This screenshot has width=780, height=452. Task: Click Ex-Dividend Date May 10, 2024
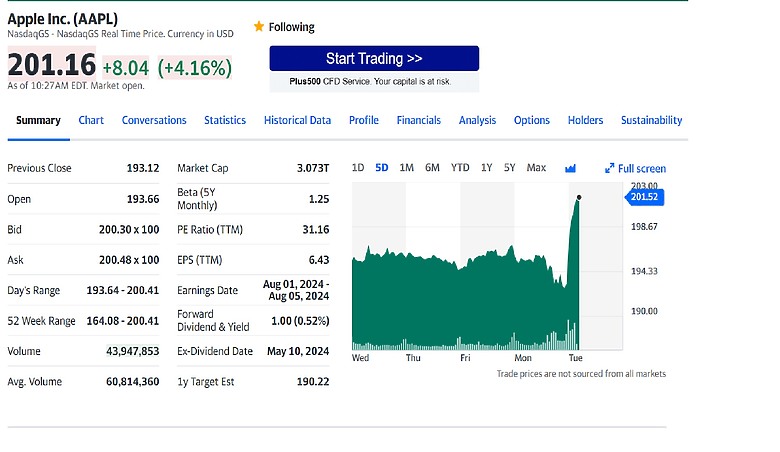point(298,351)
